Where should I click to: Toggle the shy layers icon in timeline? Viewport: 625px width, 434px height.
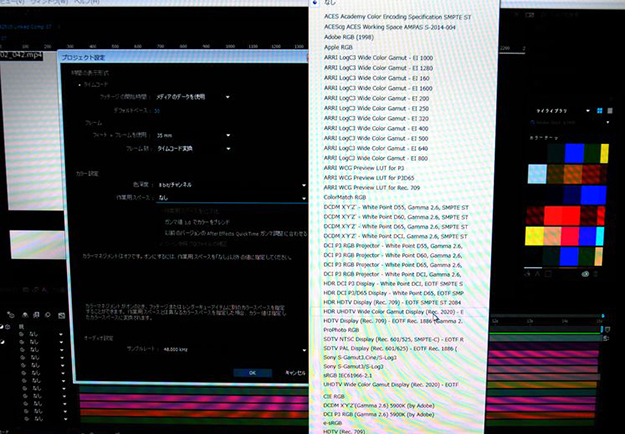pyautogui.click(x=25, y=315)
